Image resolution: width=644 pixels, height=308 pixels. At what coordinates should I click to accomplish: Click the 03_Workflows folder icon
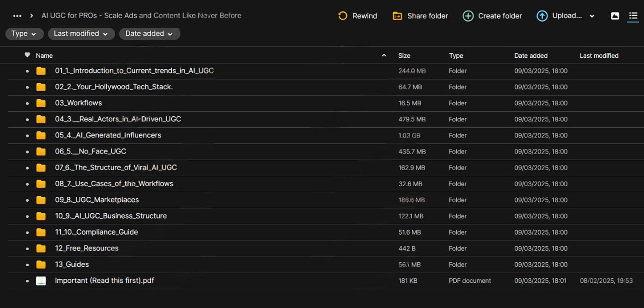(41, 103)
